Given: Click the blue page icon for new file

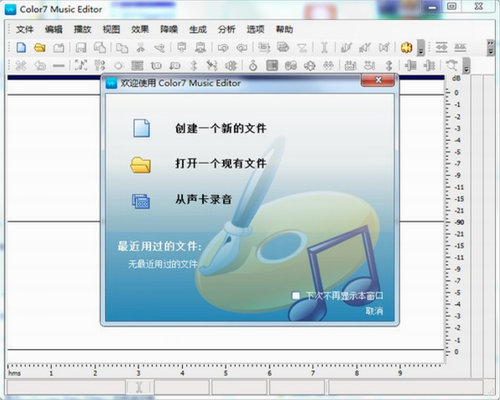Looking at the screenshot, I should click(x=141, y=128).
